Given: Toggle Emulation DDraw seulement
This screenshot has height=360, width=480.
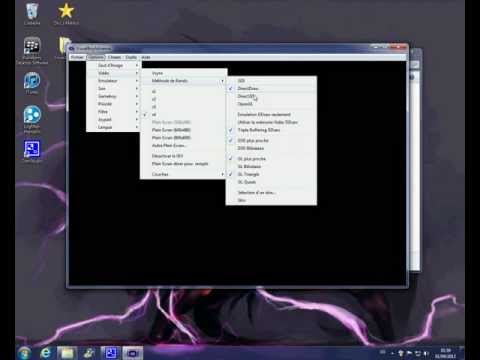Looking at the screenshot, I should pyautogui.click(x=271, y=114).
